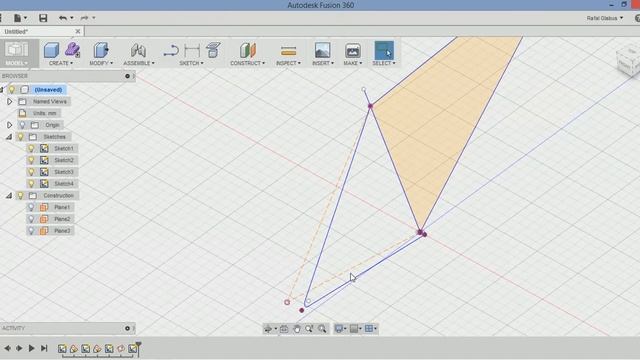The width and height of the screenshot is (640, 360).
Task: Close the Untitled document tab
Action: coord(78,31)
